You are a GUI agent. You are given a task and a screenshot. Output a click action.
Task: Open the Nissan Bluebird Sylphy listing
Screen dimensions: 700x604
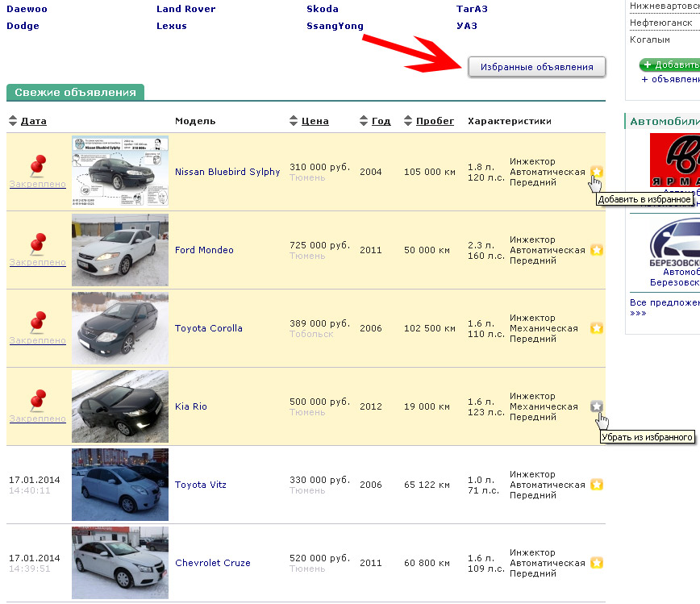click(227, 172)
